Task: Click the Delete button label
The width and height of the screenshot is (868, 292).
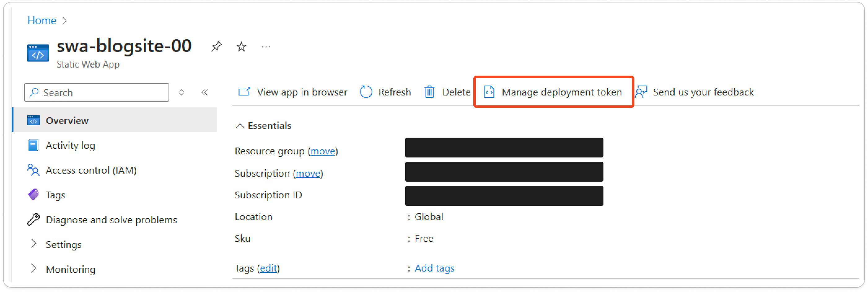Action: pos(456,92)
